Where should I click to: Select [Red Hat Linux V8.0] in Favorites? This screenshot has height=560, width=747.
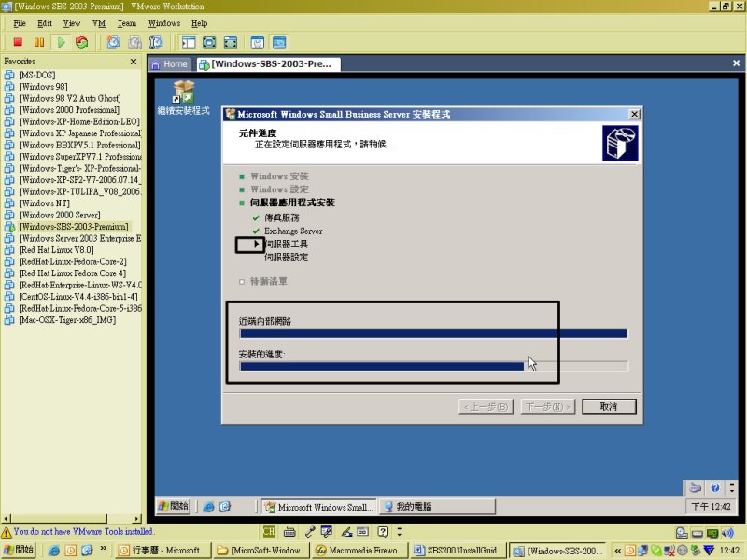[56, 250]
